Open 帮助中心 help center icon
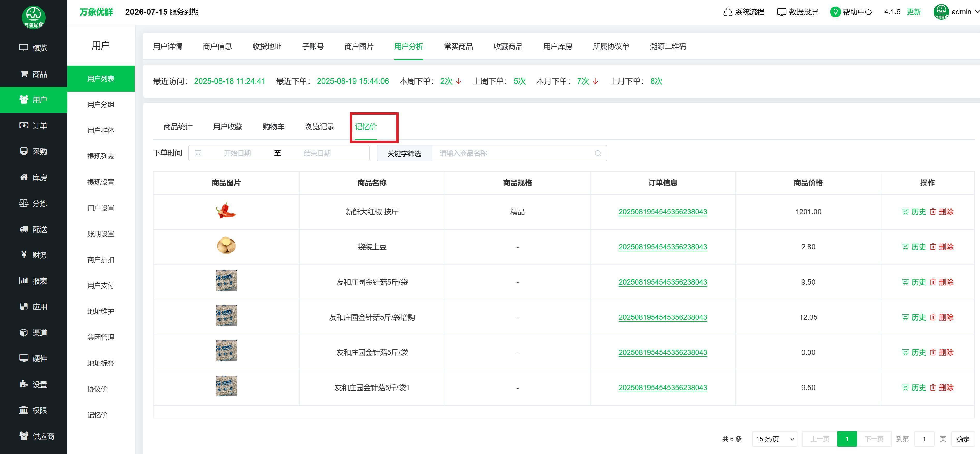980x454 pixels. point(835,12)
